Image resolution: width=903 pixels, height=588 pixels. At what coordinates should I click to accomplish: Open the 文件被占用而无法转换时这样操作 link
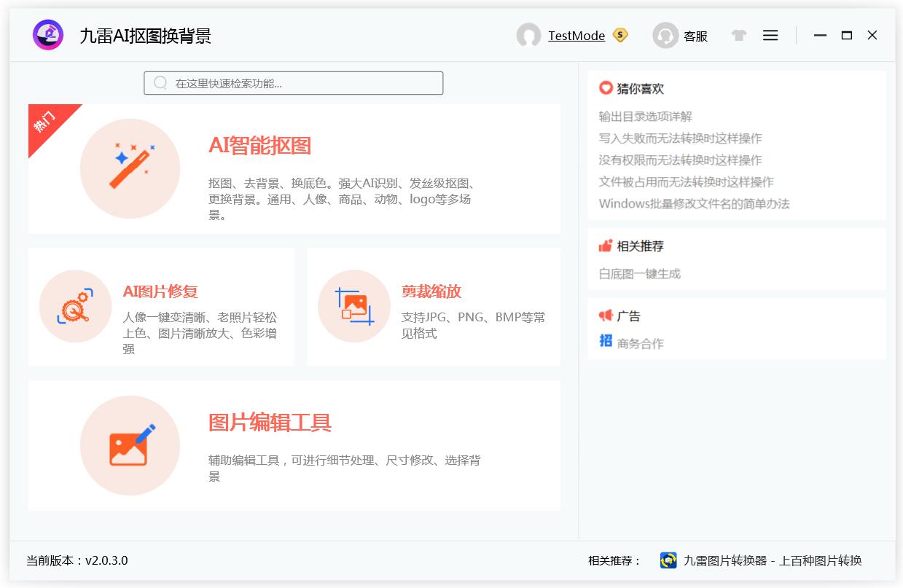point(687,182)
